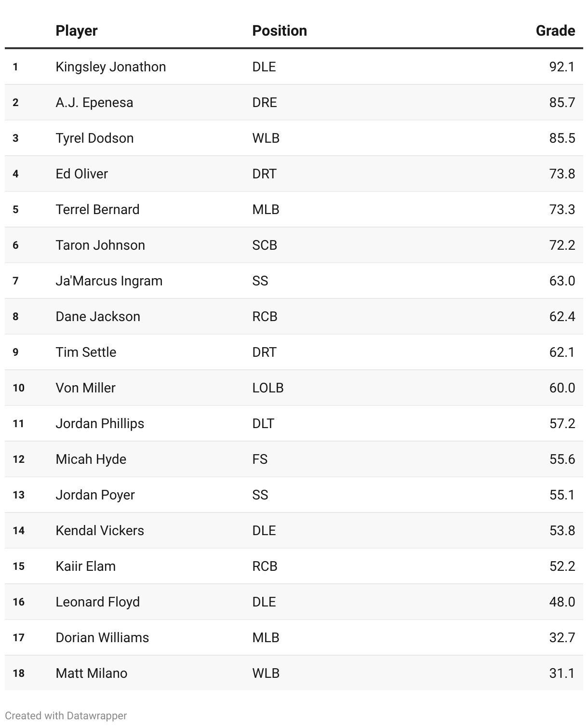Image resolution: width=588 pixels, height=727 pixels.
Task: Click the Position column header
Action: click(280, 31)
